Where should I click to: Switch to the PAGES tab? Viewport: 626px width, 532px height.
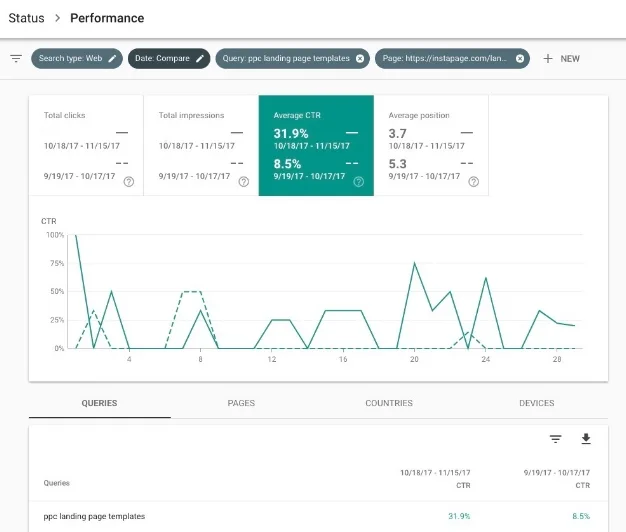(241, 403)
